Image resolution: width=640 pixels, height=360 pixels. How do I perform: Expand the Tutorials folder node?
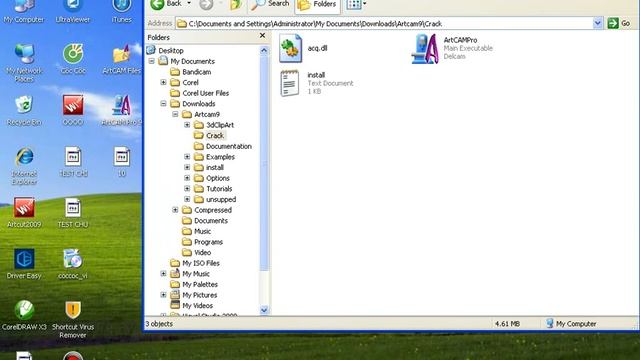[187, 189]
